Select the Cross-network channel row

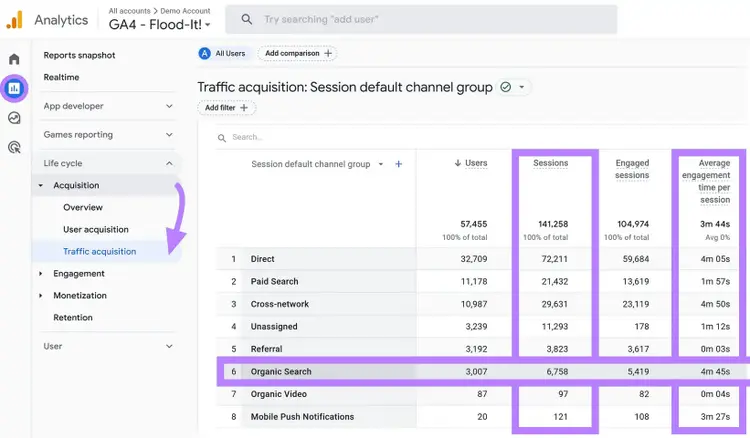point(482,304)
